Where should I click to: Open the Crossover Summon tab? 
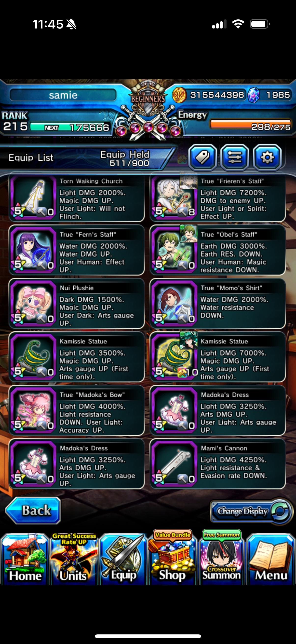point(221,558)
